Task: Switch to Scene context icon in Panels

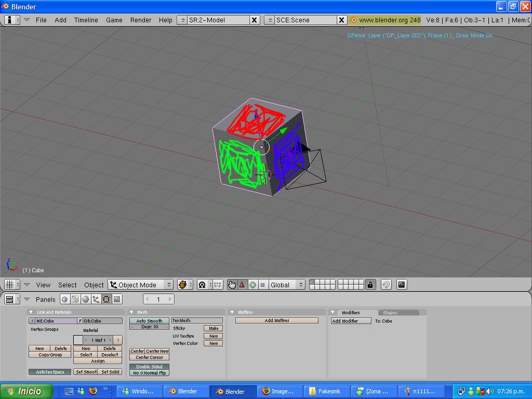Action: [117, 299]
